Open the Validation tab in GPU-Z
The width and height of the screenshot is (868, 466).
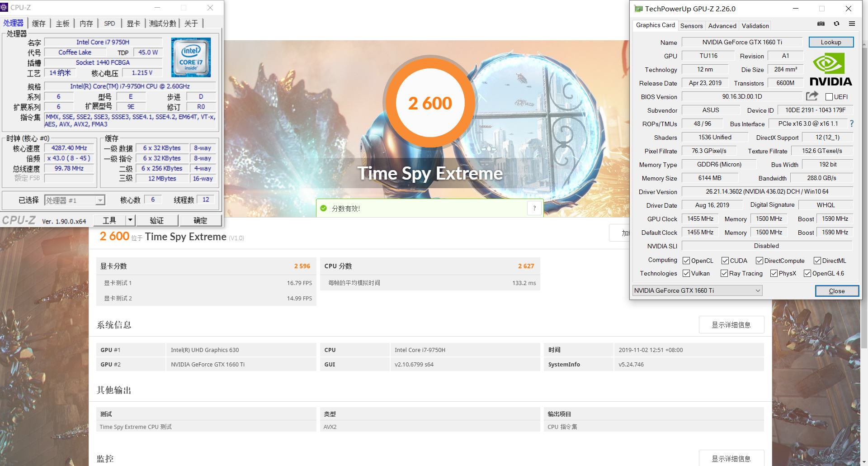point(755,26)
